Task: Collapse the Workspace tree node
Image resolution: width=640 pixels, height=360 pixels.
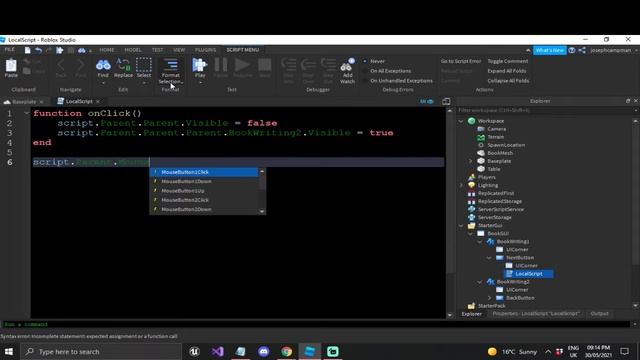Action: pos(461,121)
